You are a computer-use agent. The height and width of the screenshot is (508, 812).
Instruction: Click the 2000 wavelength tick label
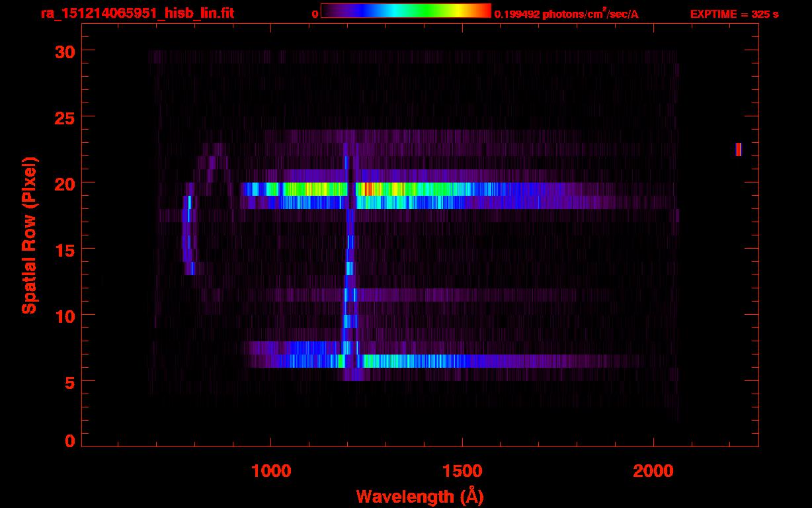[x=653, y=471]
